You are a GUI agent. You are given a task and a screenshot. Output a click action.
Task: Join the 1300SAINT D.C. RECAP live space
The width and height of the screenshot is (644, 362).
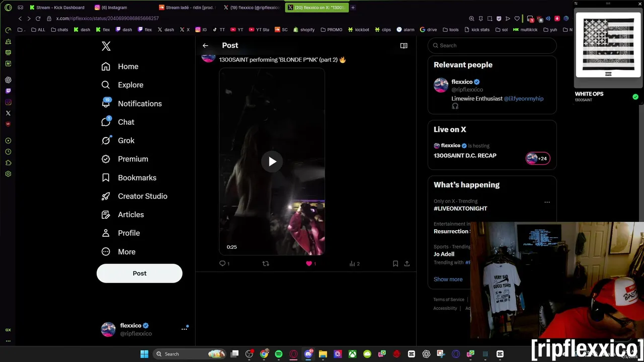[465, 156]
